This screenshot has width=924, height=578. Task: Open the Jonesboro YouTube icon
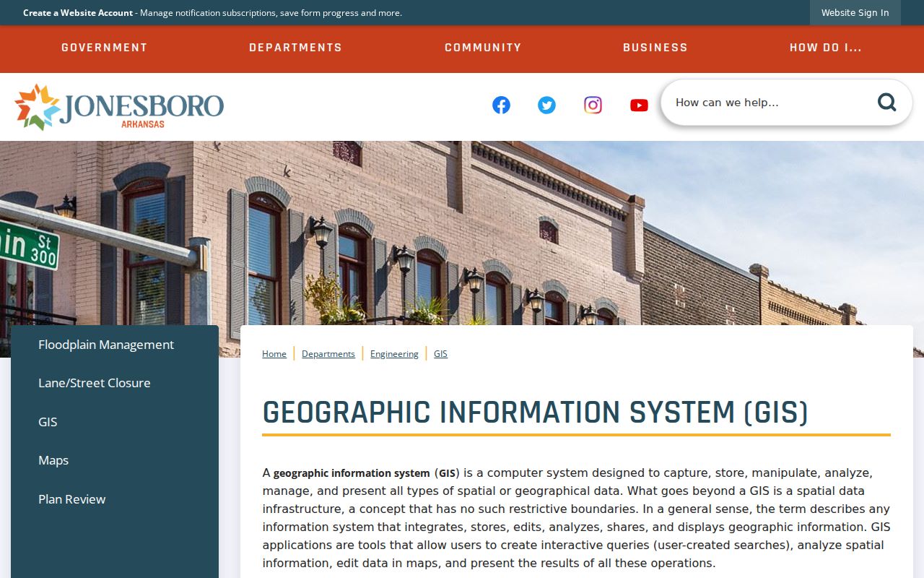639,105
